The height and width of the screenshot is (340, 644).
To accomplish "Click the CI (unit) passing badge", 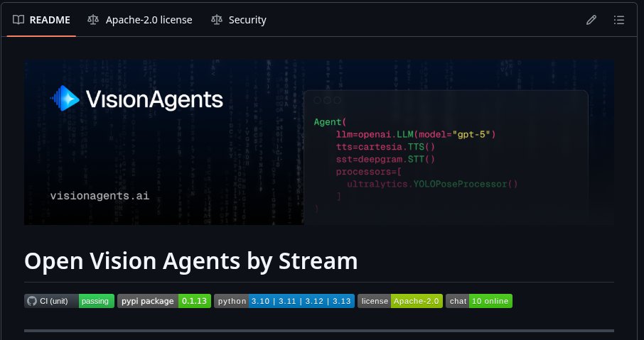I will pyautogui.click(x=70, y=301).
